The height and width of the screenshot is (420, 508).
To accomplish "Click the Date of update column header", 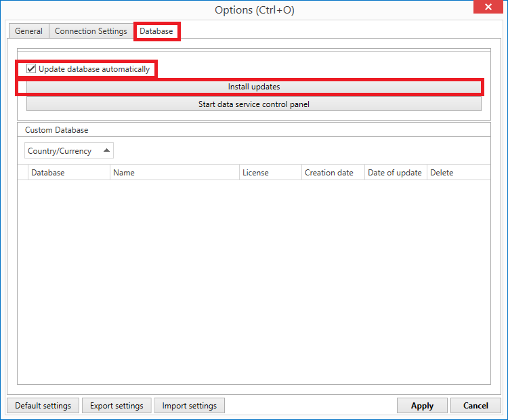I will (x=396, y=173).
